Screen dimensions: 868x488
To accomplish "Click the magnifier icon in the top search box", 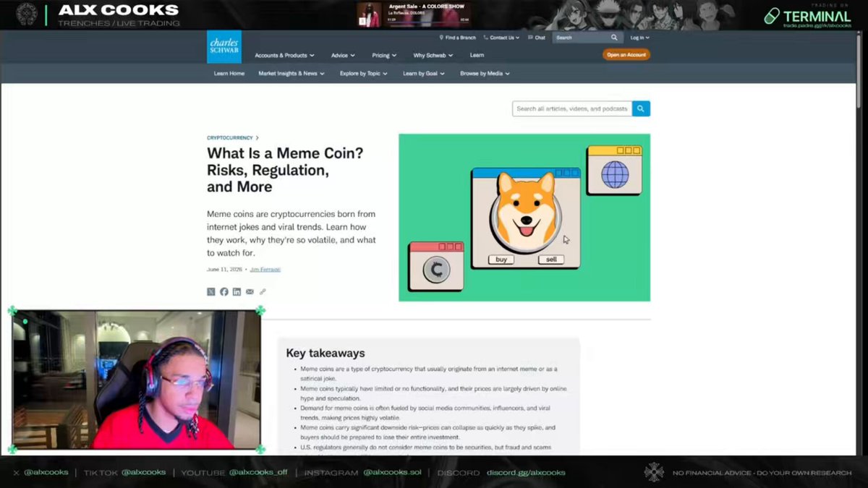I will pos(614,38).
